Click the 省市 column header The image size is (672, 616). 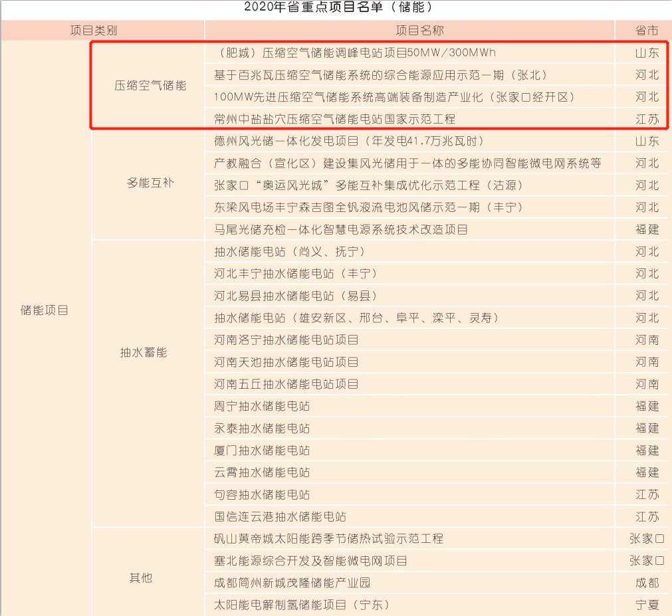pyautogui.click(x=646, y=31)
